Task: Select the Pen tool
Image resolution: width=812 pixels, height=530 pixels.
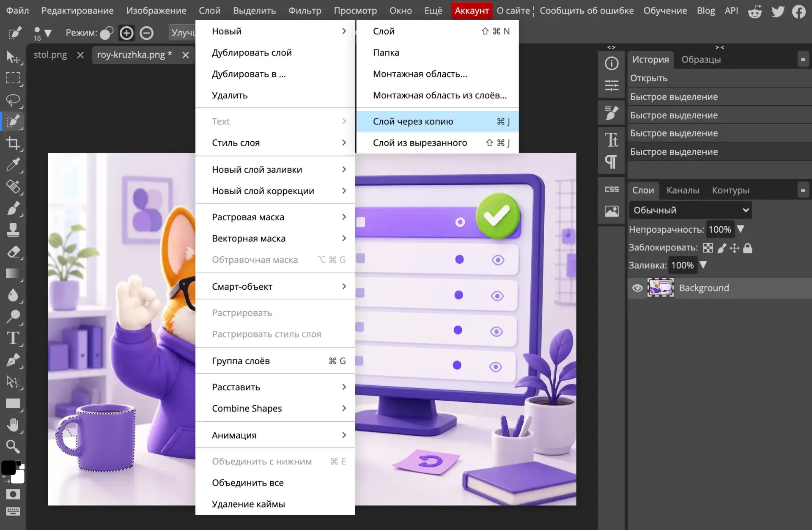Action: coord(13,360)
